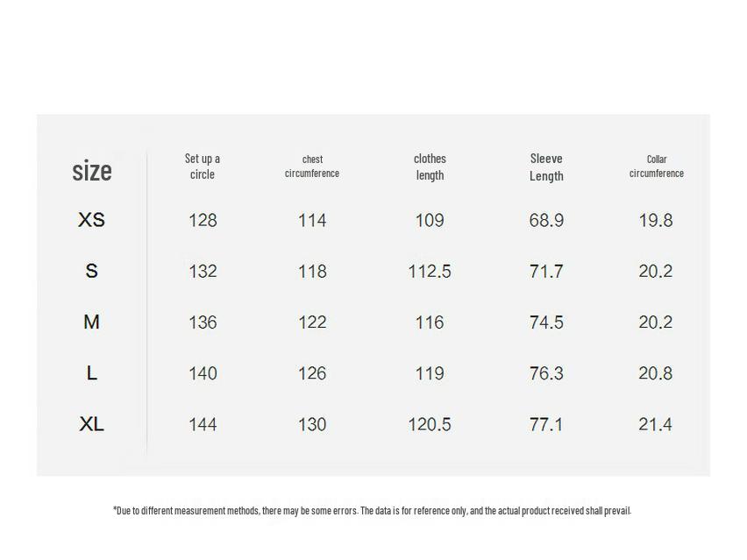This screenshot has width=747, height=560.
Task: Select collar circumference value 21.4
Action: 656,425
